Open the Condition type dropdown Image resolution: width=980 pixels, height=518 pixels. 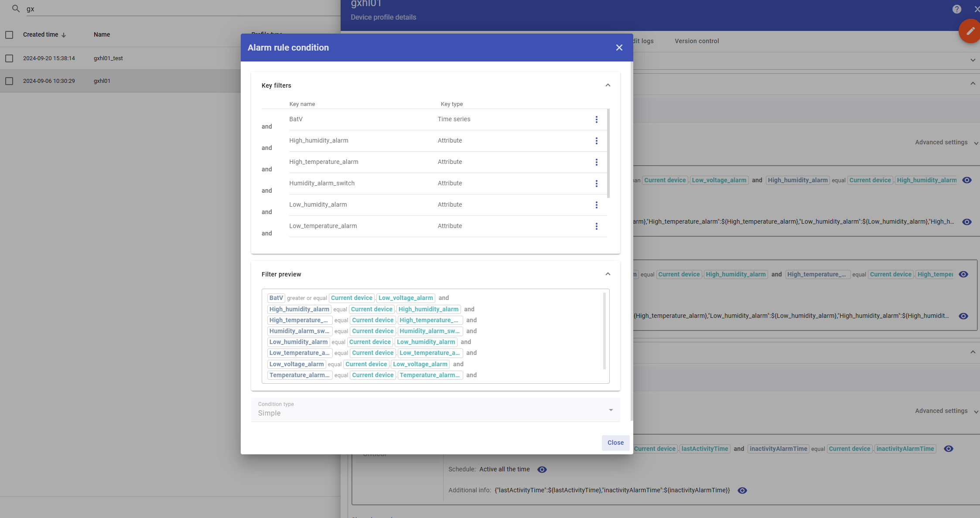[435, 410]
